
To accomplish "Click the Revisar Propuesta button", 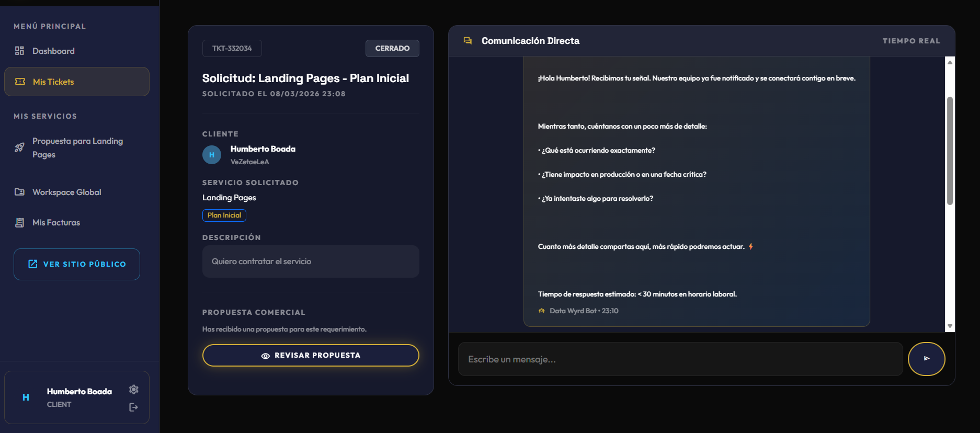I will pyautogui.click(x=311, y=355).
